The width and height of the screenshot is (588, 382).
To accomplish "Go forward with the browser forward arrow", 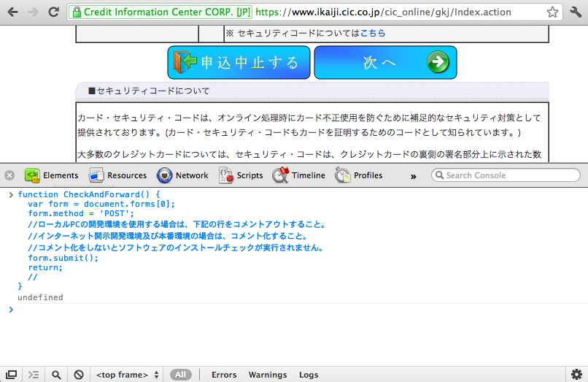I will click(33, 12).
